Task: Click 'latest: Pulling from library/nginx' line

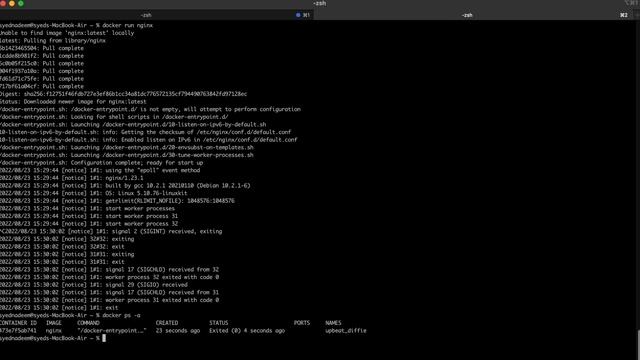Action: [53, 41]
